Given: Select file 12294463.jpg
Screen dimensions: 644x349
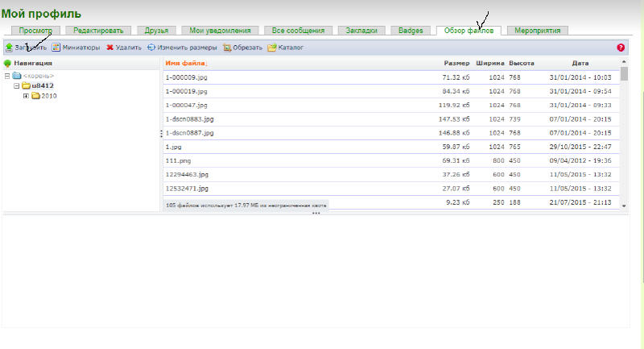Looking at the screenshot, I should click(187, 175).
